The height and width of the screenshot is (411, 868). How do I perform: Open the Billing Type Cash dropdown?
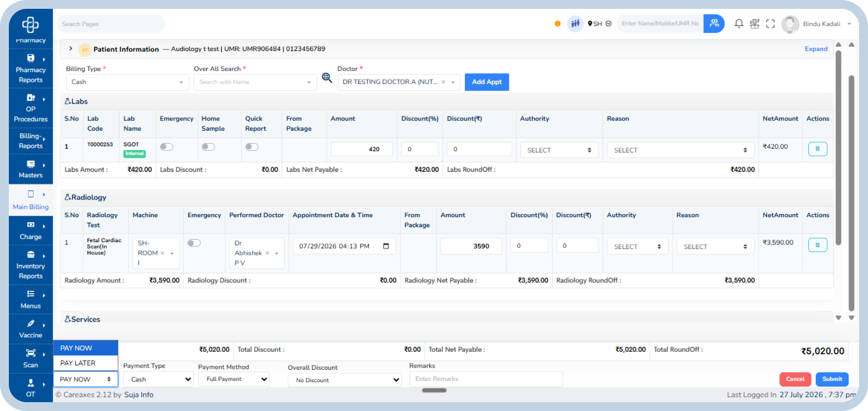[128, 82]
